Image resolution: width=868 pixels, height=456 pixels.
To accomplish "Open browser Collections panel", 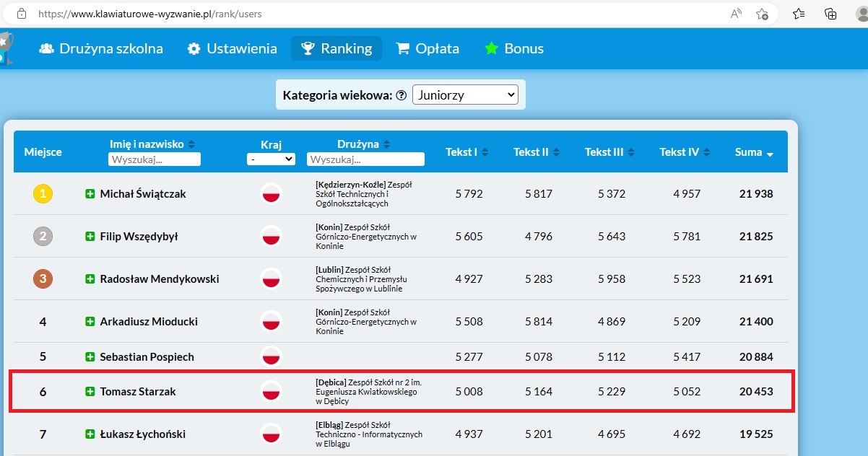I will (830, 13).
